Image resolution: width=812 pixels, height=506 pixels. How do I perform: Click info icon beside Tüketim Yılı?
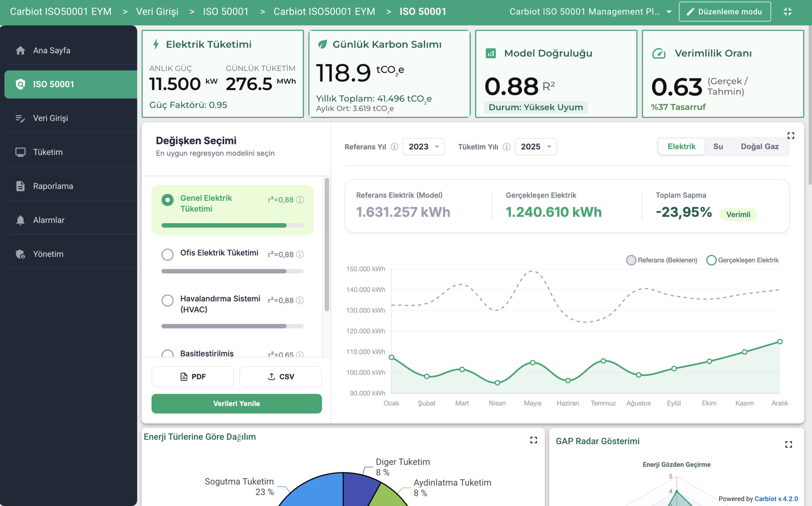click(506, 147)
